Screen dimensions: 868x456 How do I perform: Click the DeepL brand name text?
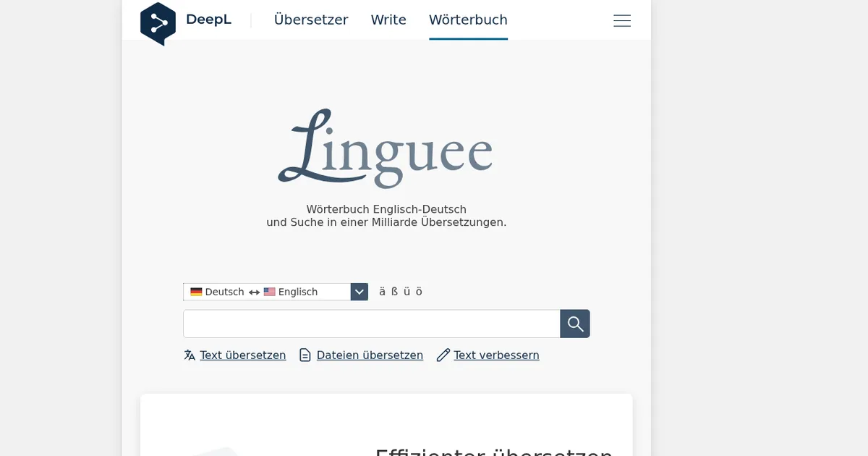[x=209, y=20]
